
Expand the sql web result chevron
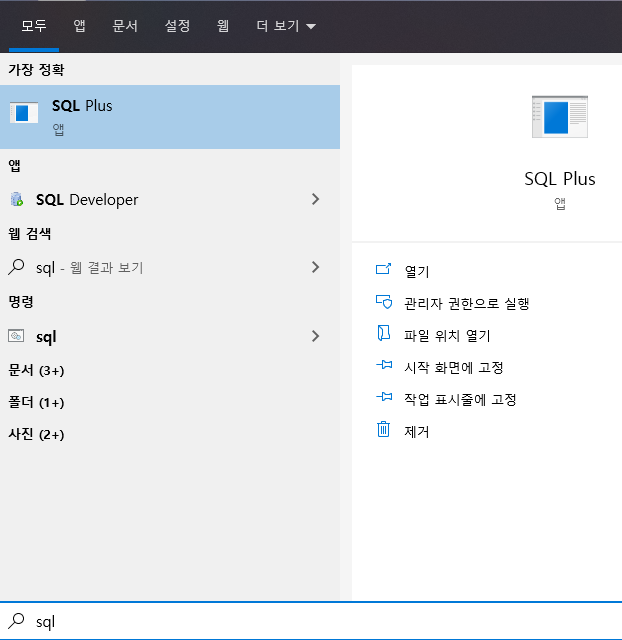(x=315, y=267)
